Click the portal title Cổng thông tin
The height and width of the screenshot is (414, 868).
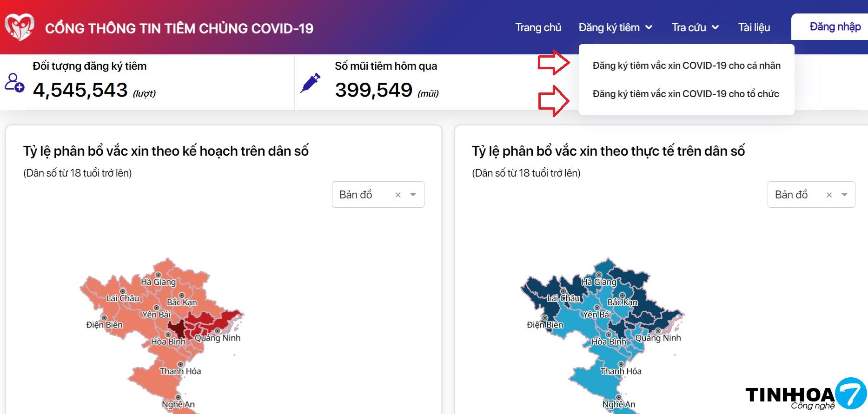coord(179,28)
